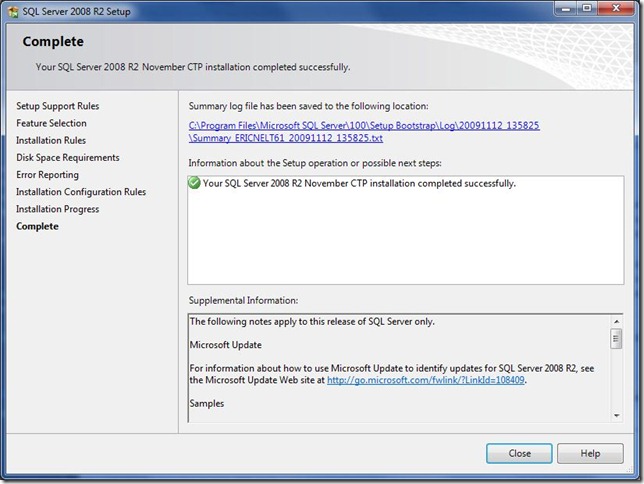Click scroll down arrow in Supplemental Information

coord(616,416)
